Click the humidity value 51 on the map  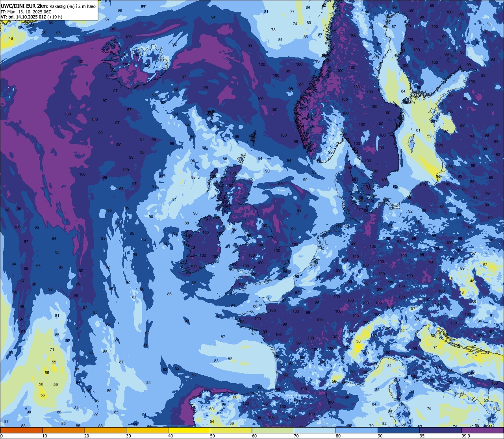click(x=474, y=398)
